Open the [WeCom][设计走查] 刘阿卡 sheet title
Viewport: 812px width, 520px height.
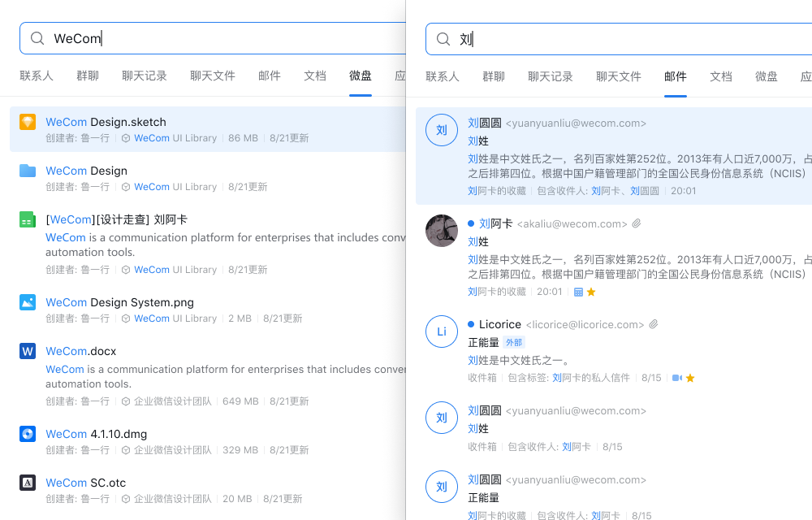pos(116,219)
